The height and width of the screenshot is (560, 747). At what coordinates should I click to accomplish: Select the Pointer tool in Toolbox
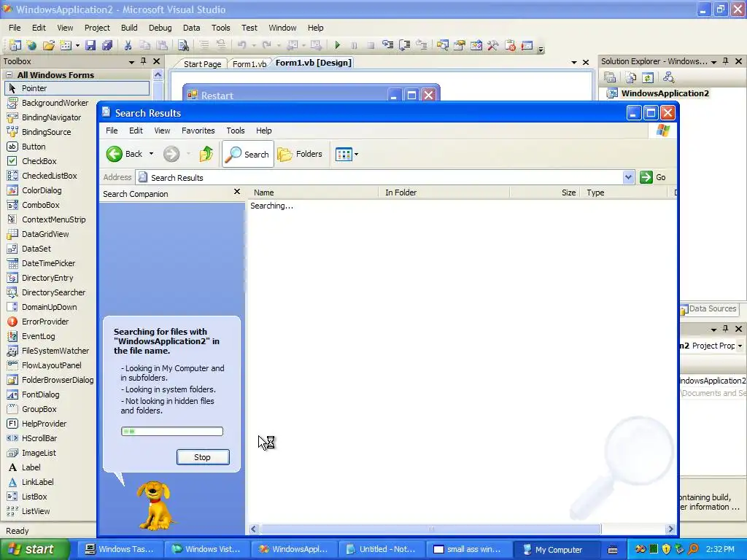click(77, 88)
